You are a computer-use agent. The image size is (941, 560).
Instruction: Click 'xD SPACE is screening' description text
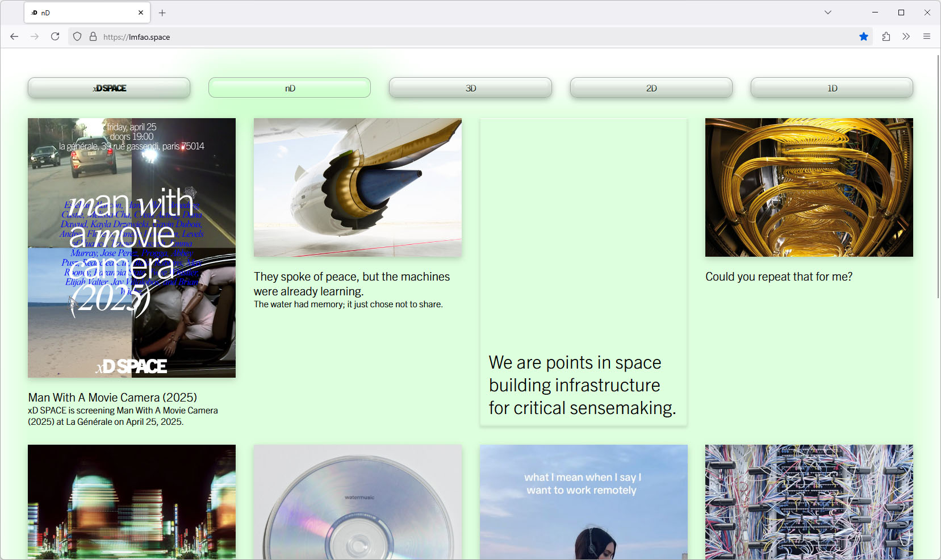pos(123,416)
